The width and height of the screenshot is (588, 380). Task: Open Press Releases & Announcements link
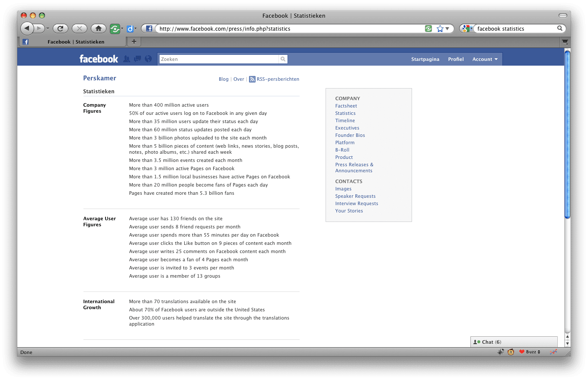click(x=354, y=168)
